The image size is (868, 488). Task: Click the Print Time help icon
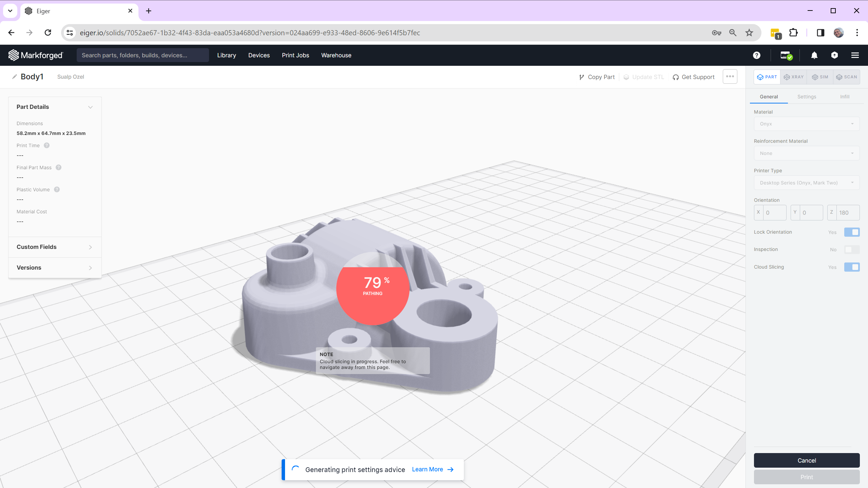[x=47, y=145]
